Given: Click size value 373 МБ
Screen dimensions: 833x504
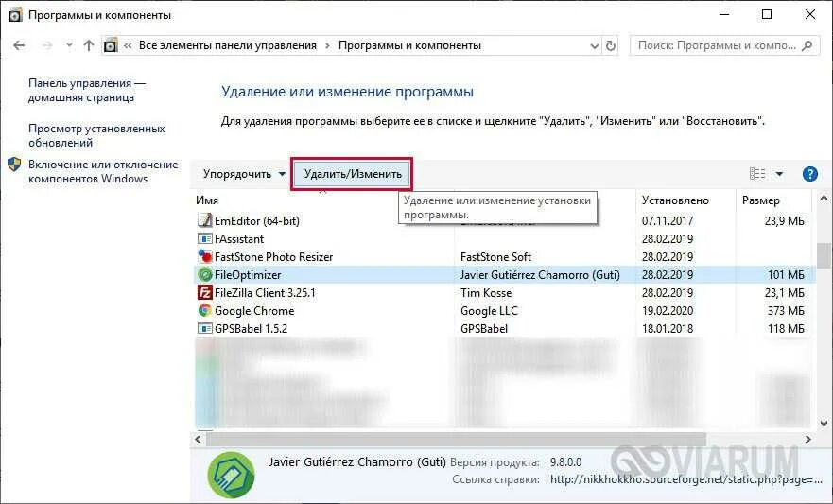Looking at the screenshot, I should click(x=786, y=311).
